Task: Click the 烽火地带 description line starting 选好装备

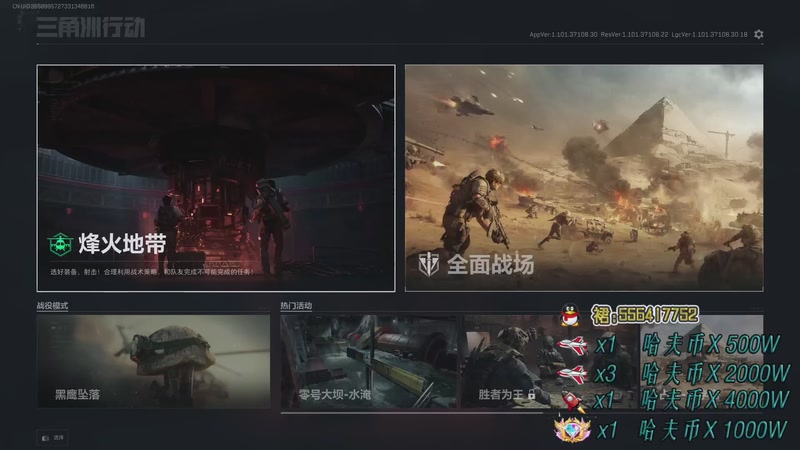Action: coord(152,272)
